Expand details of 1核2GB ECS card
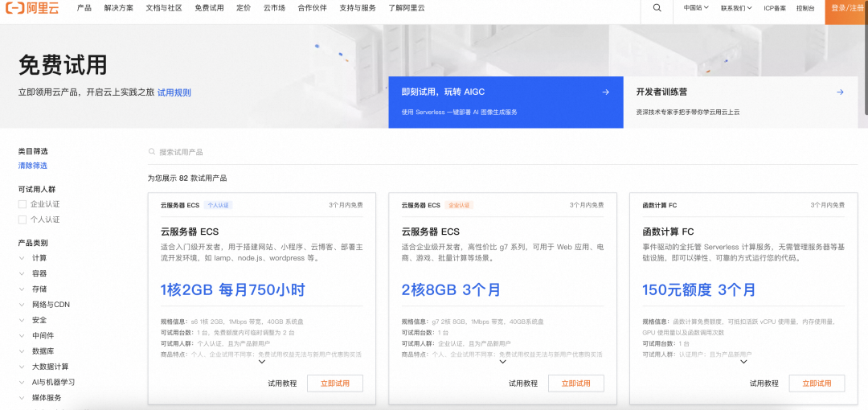This screenshot has width=868, height=410. pos(262,362)
